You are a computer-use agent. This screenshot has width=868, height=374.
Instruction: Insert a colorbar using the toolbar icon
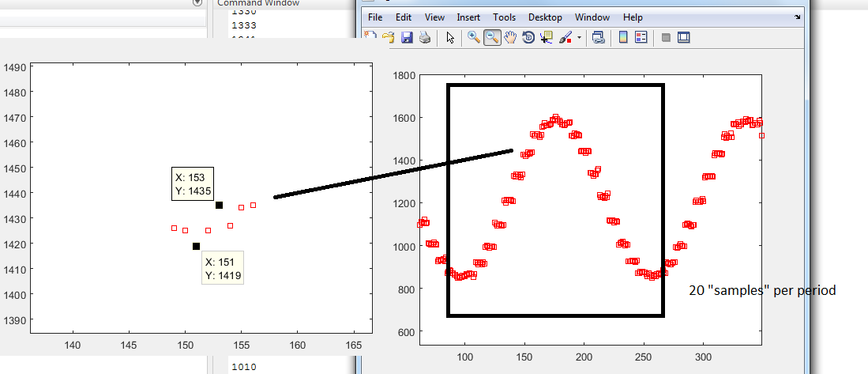(623, 38)
